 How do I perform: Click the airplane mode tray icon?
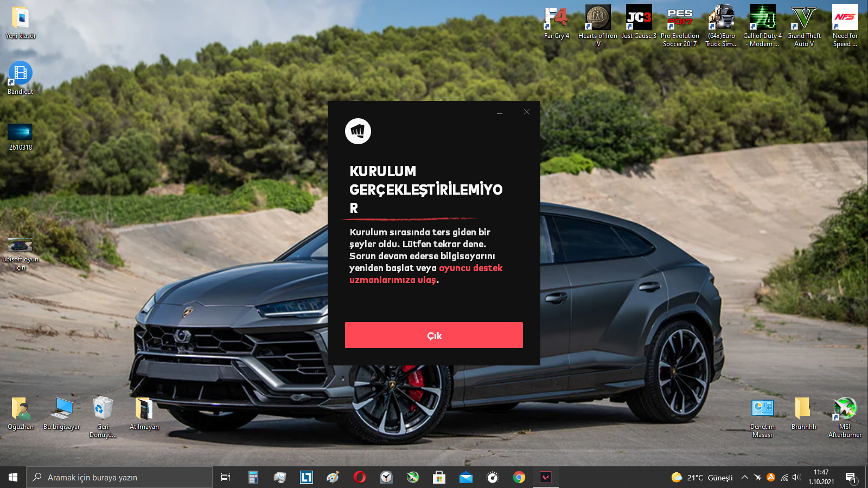pos(758,477)
